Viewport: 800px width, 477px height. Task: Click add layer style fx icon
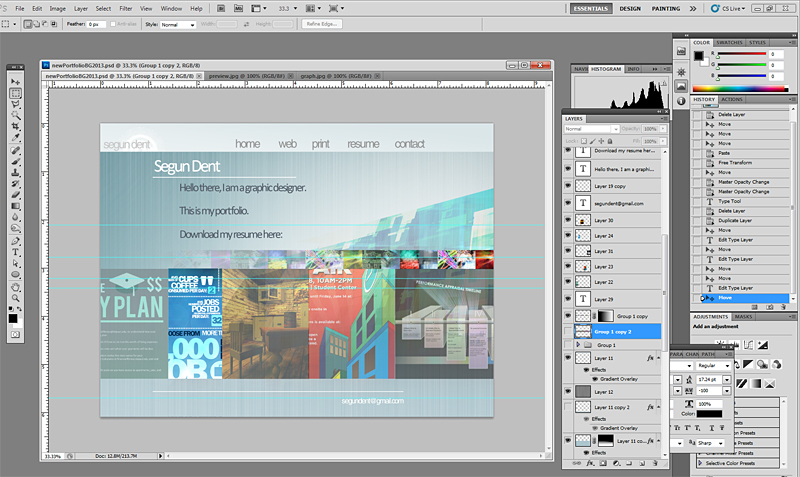[x=590, y=463]
